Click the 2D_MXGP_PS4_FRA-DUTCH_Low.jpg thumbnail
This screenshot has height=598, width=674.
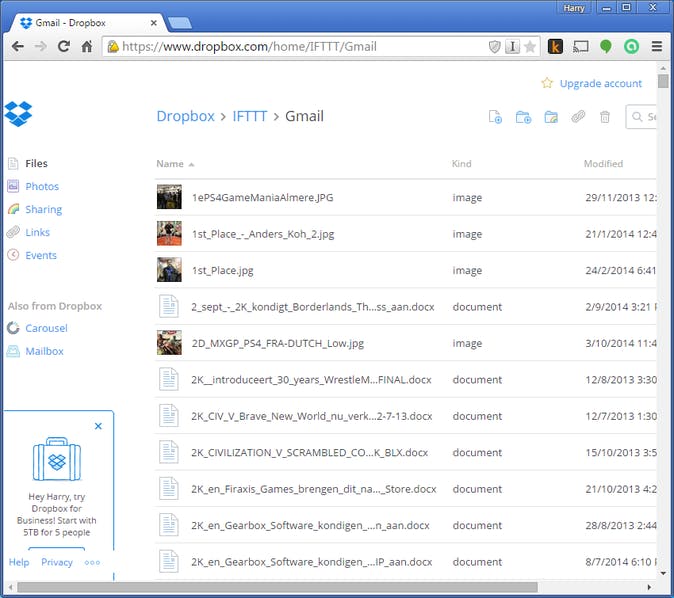click(169, 343)
